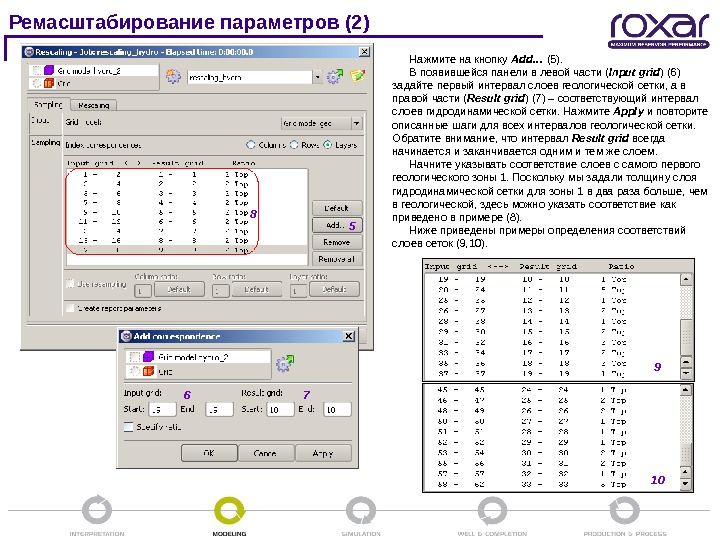Click the Roxar logo
Image resolution: width=720 pixels, height=540 pixels.
tap(660, 30)
